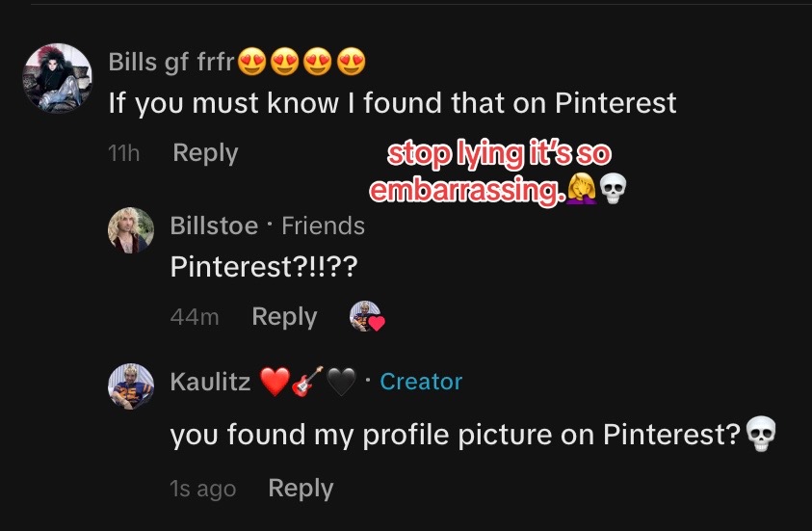Click the 'Bills gf frfr' username
This screenshot has height=531, width=812.
pyautogui.click(x=171, y=63)
